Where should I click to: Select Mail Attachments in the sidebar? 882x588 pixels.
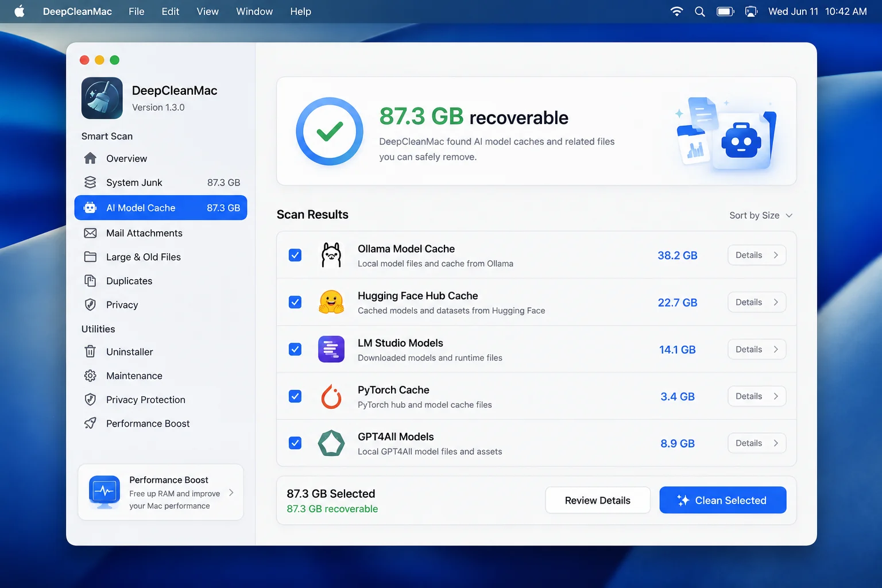tap(161, 233)
